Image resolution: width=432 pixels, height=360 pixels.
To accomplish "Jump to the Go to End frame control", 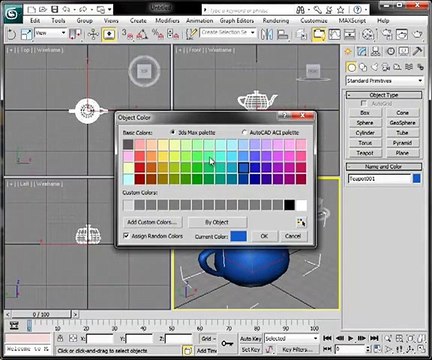I will point(374,338).
